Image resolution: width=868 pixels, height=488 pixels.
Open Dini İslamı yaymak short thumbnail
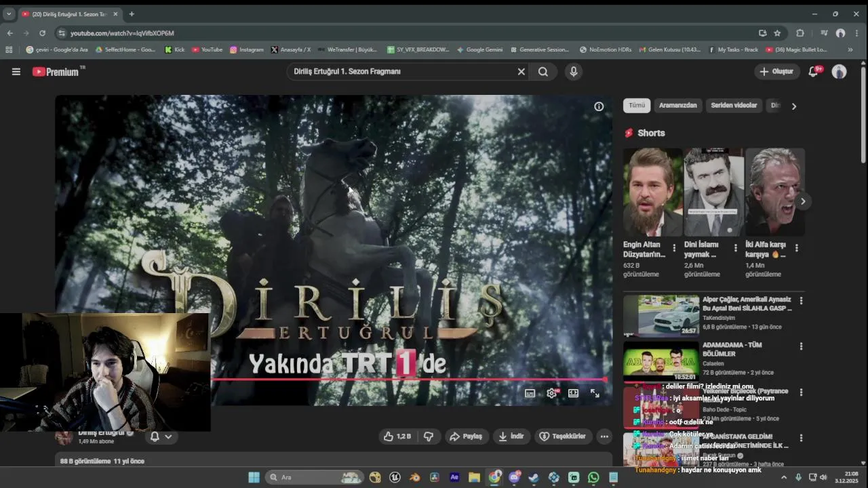click(714, 192)
